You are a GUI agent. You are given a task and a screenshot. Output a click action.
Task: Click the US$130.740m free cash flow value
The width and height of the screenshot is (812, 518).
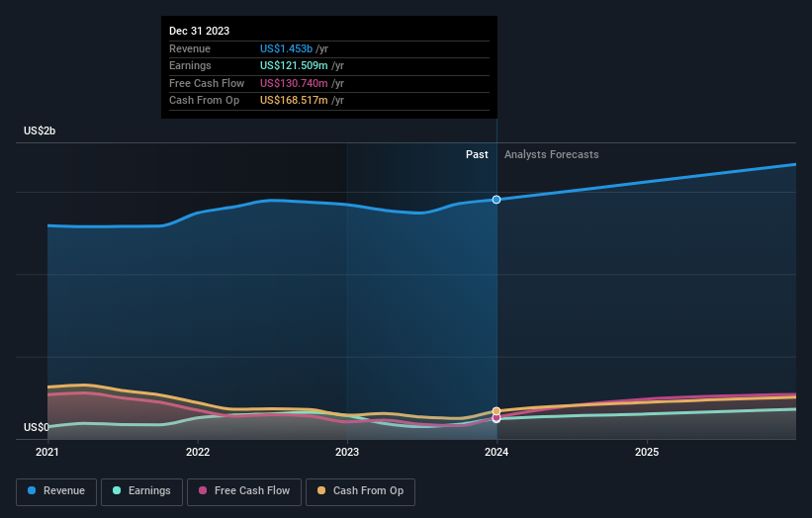294,83
